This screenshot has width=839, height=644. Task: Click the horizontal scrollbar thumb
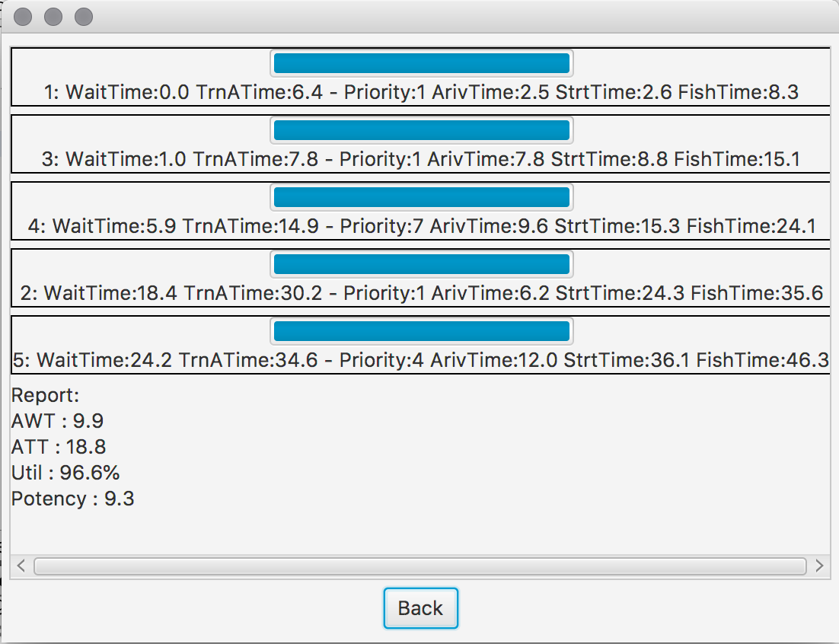tap(419, 566)
